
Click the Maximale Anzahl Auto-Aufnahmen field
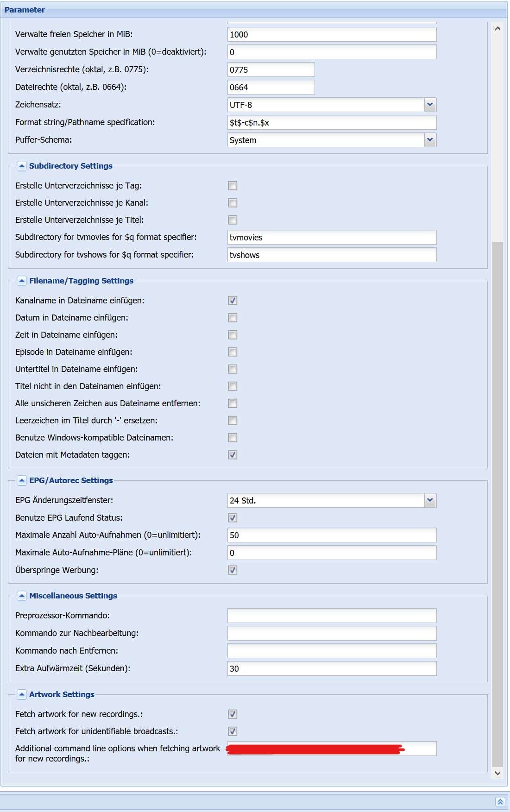[332, 535]
